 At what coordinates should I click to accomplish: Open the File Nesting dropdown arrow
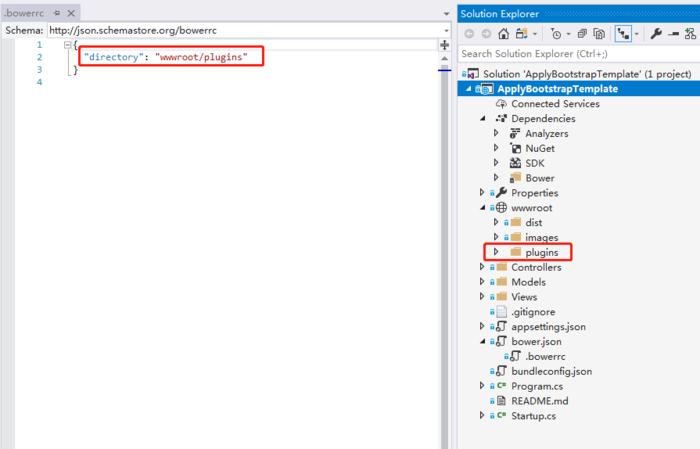click(x=637, y=34)
